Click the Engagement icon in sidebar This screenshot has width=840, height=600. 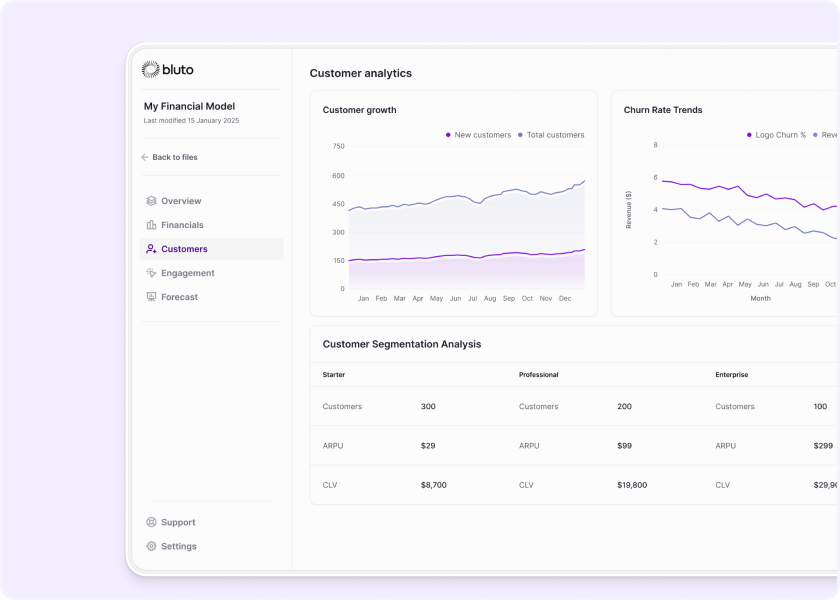pyautogui.click(x=151, y=273)
